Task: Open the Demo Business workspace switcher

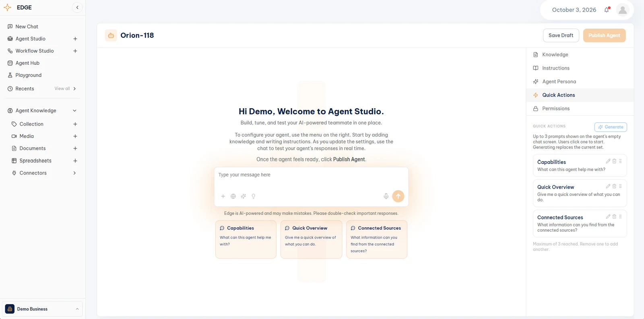Action: pos(42,309)
